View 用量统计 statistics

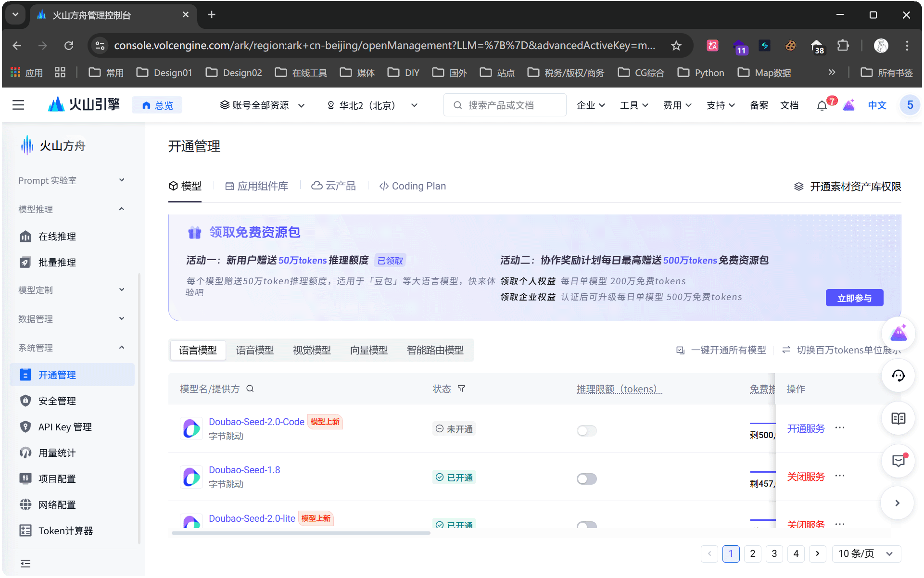point(56,452)
